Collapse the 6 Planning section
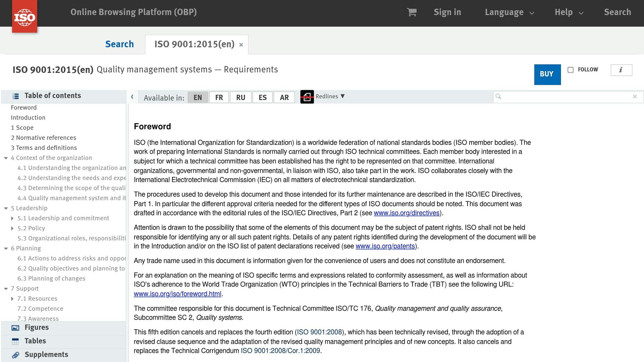 click(x=6, y=249)
